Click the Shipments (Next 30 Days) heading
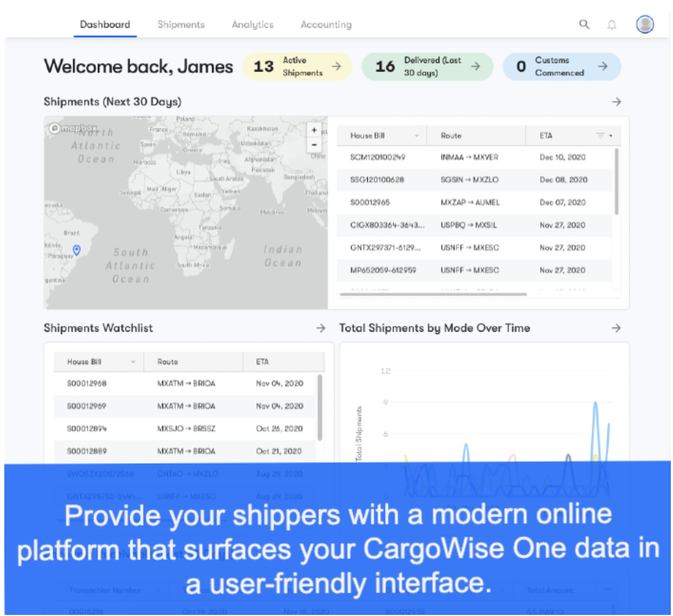The image size is (673, 616). (113, 102)
